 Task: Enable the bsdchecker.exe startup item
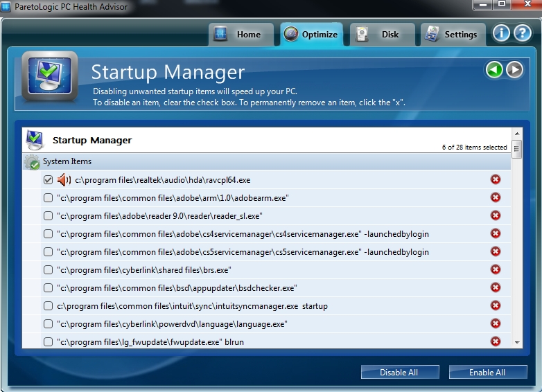pyautogui.click(x=48, y=287)
